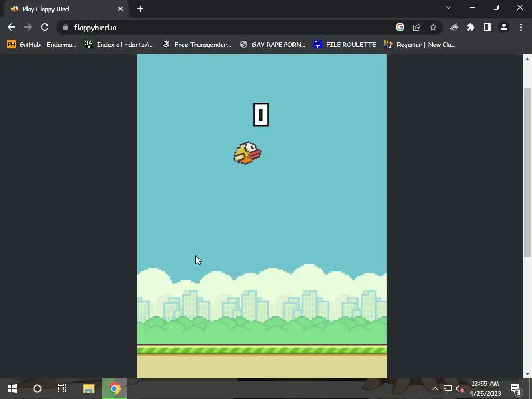Open File Explorer from taskbar

click(x=88, y=389)
